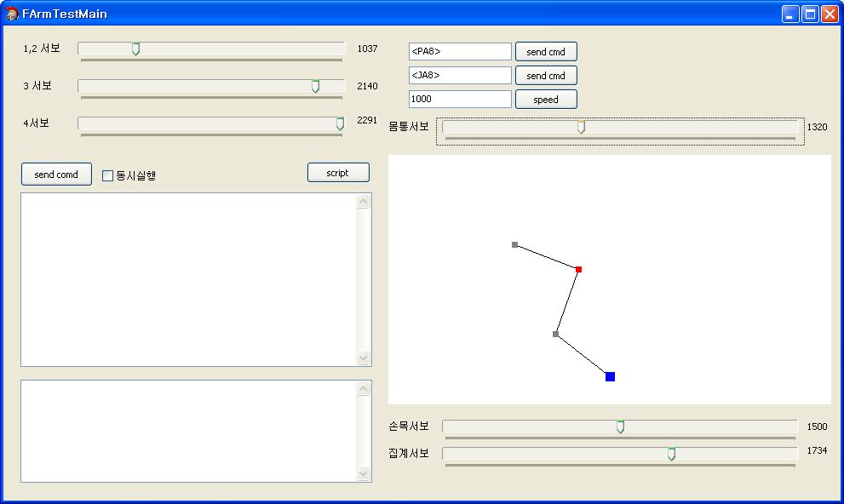
Task: Click the 1,2 서보 slider thumb
Action: pos(135,49)
